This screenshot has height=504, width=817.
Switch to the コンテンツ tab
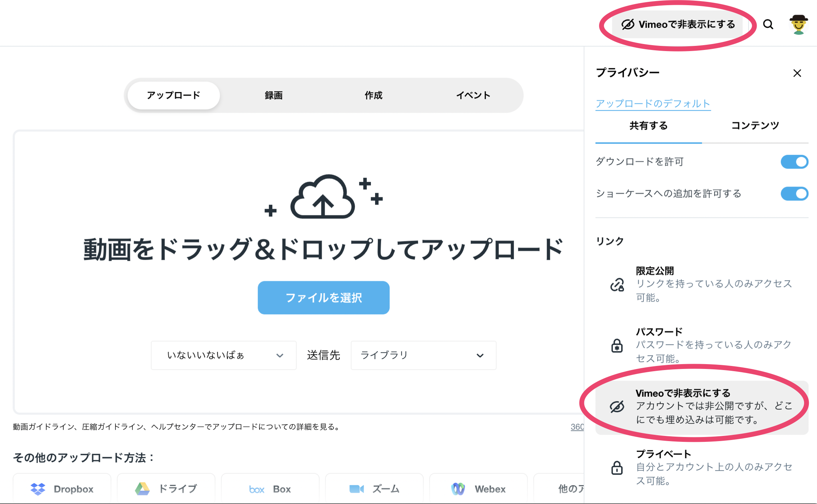pos(755,126)
